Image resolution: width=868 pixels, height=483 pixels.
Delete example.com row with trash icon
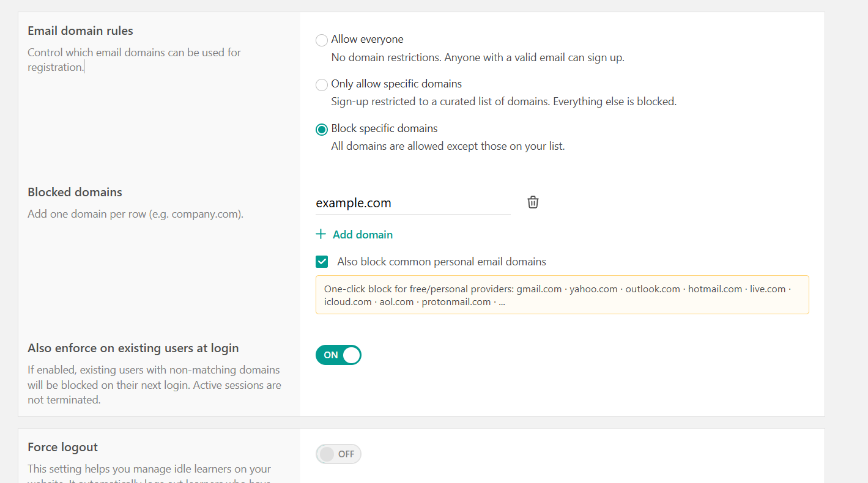coord(533,202)
